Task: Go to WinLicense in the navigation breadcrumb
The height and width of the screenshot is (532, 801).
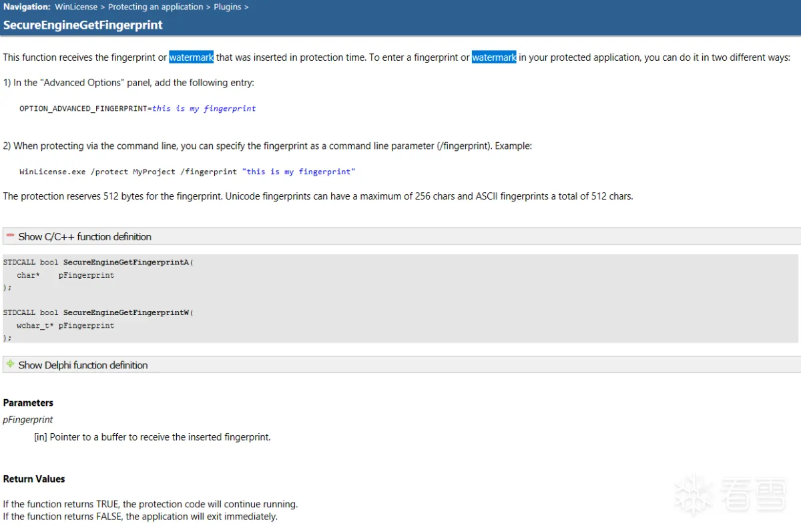Action: pos(76,7)
